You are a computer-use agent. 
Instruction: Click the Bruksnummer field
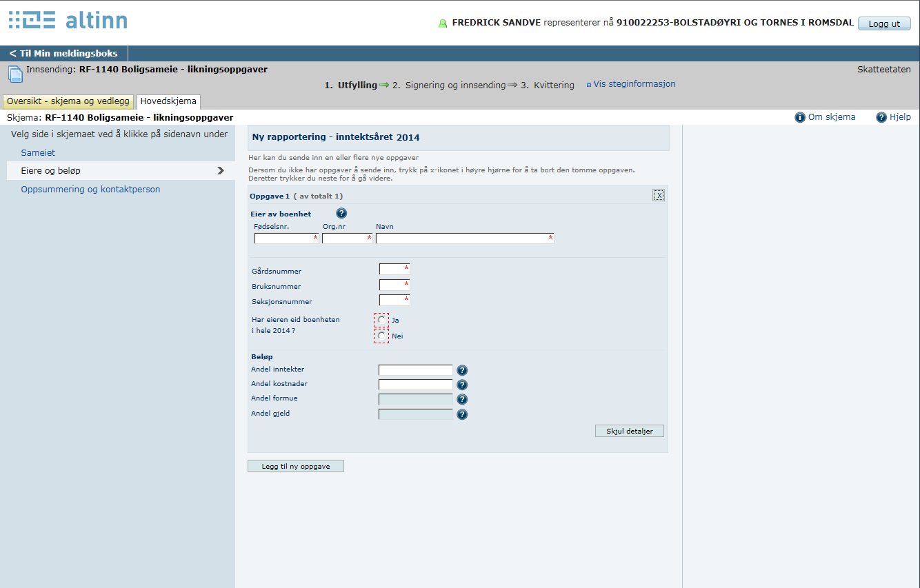(x=394, y=285)
